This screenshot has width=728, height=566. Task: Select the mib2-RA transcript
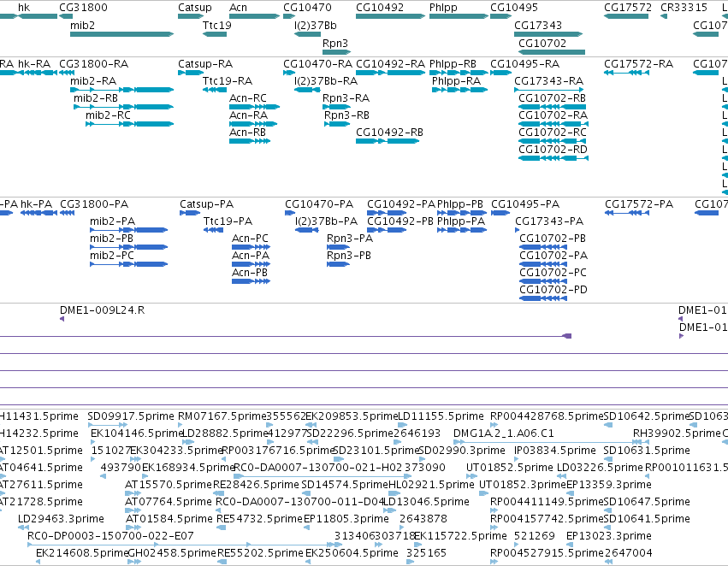tap(121, 90)
